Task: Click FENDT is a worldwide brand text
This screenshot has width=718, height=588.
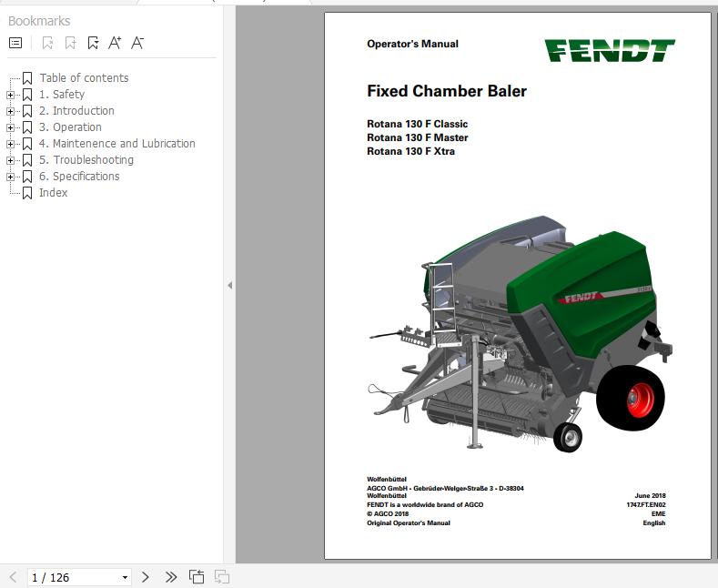Action: (425, 504)
